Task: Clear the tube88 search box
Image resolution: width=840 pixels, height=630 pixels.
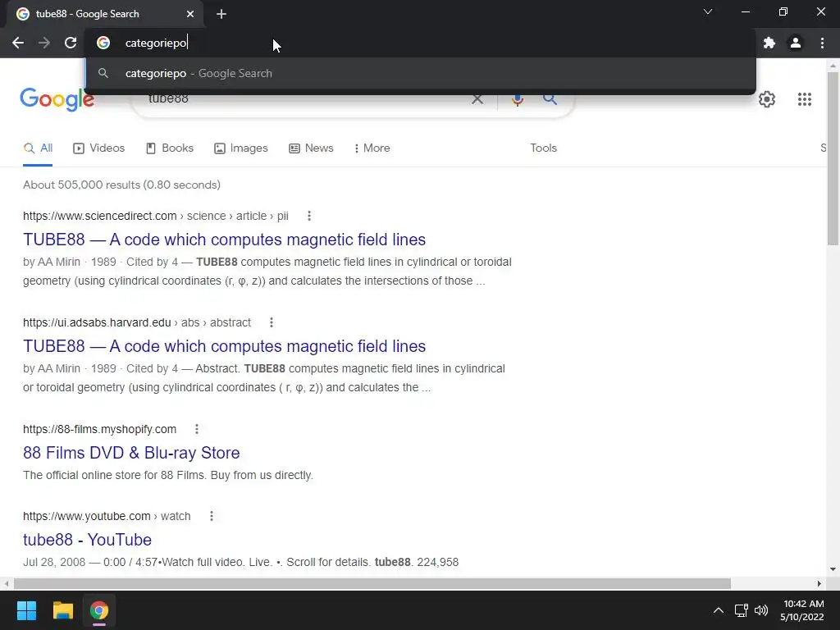Action: [477, 99]
